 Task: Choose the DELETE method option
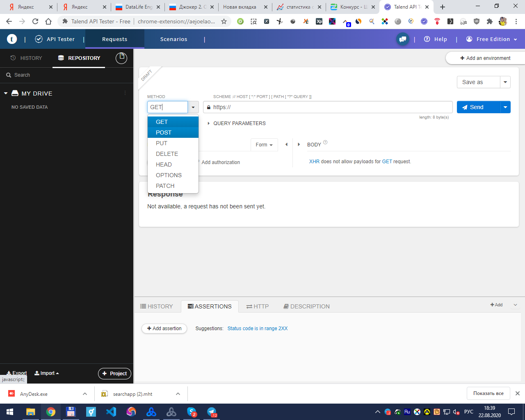tap(173, 154)
